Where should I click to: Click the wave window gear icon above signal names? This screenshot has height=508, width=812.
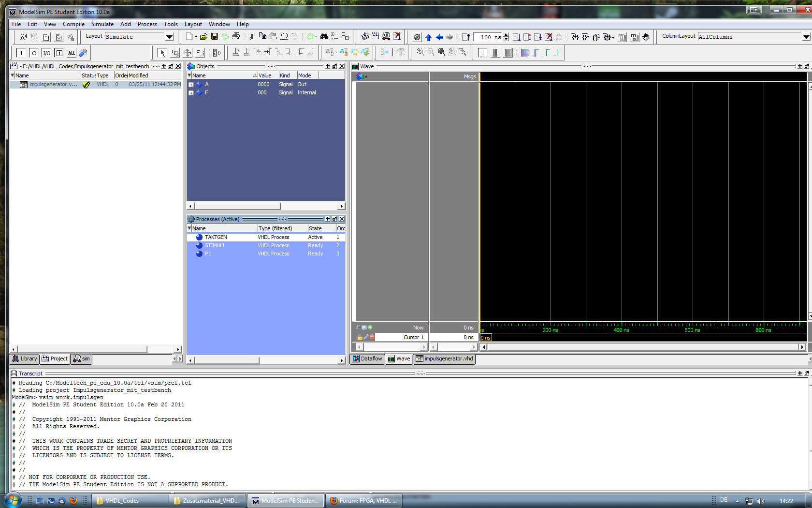pos(361,76)
